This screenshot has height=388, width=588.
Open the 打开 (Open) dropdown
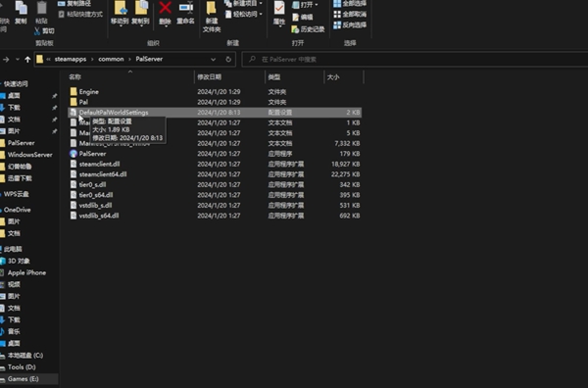pos(305,5)
